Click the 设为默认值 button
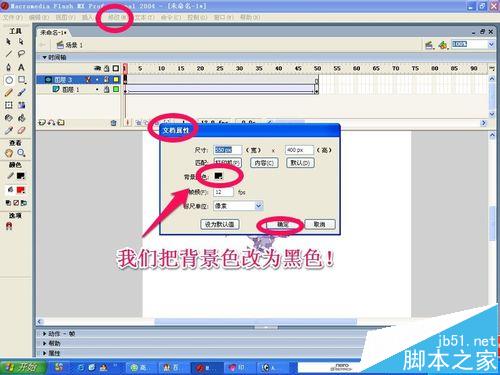The image size is (500, 375). (220, 224)
